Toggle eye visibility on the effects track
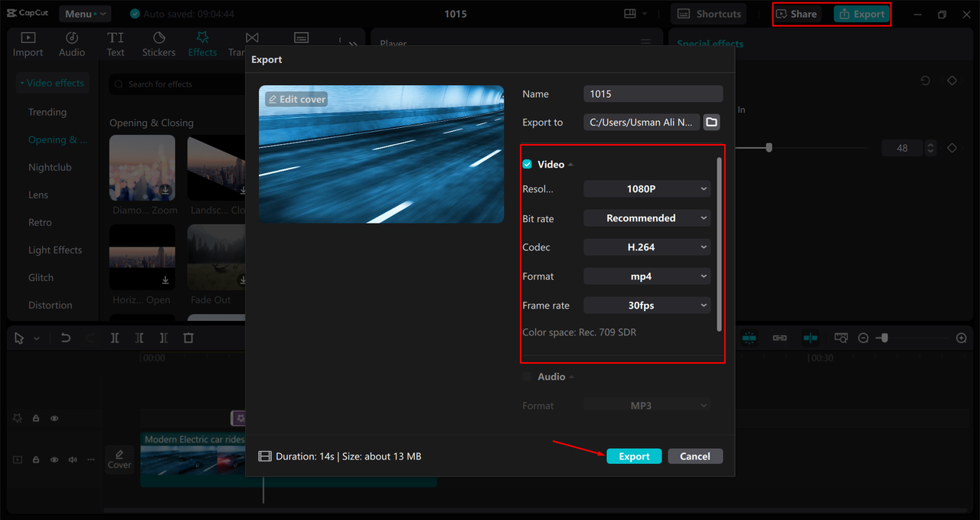The image size is (980, 520). tap(54, 418)
